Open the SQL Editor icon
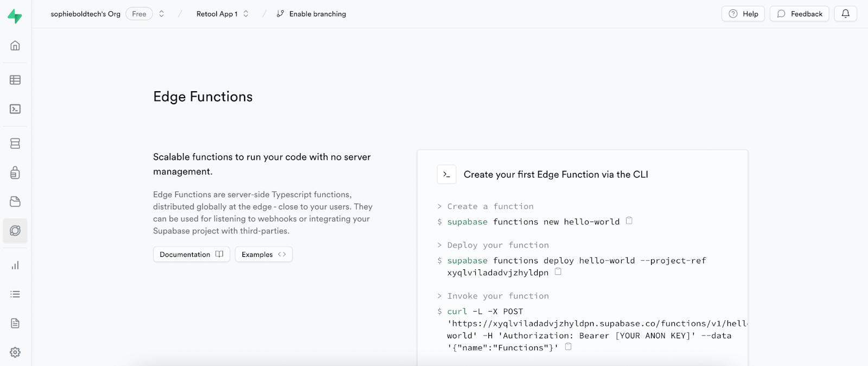 (x=15, y=109)
